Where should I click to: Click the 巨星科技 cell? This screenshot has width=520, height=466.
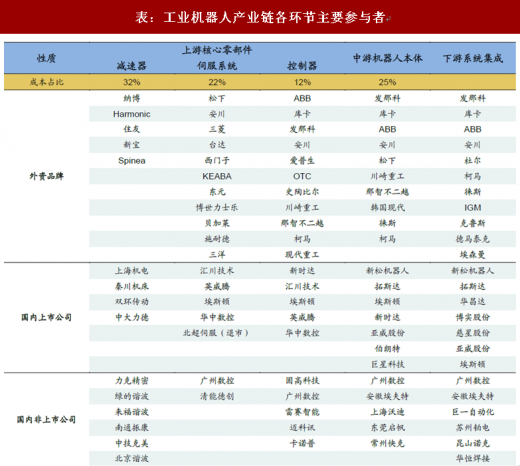pyautogui.click(x=387, y=364)
